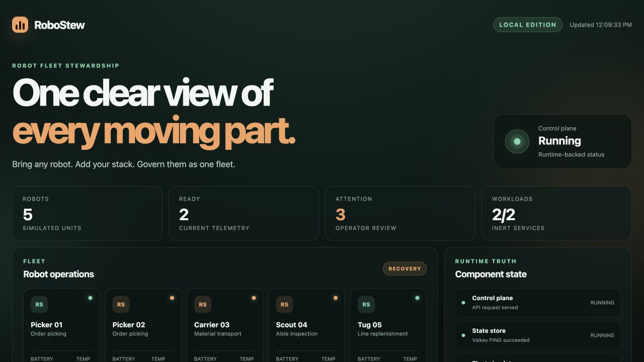644x362 pixels.
Task: Click the 'Bring any robot' tagline
Action: (x=124, y=164)
